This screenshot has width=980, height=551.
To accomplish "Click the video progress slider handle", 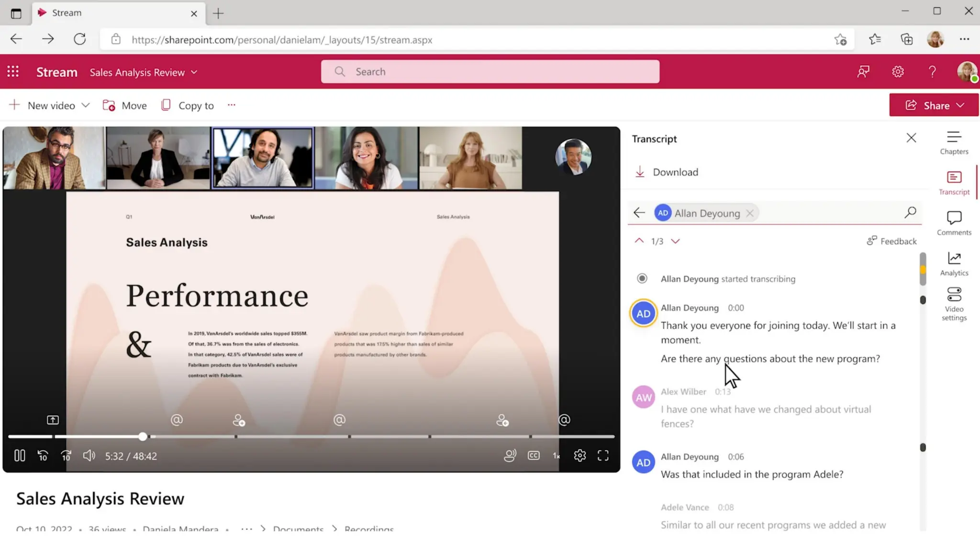I will coord(143,436).
